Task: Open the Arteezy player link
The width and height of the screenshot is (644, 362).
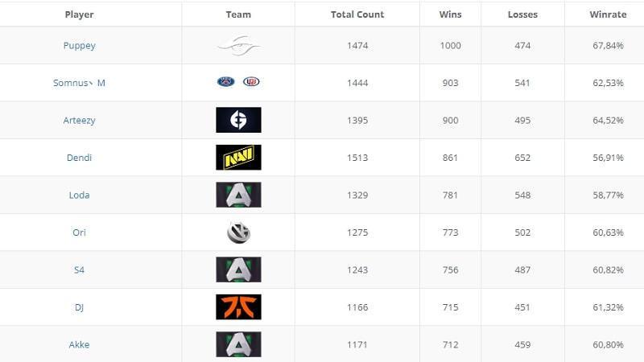Action: point(79,120)
